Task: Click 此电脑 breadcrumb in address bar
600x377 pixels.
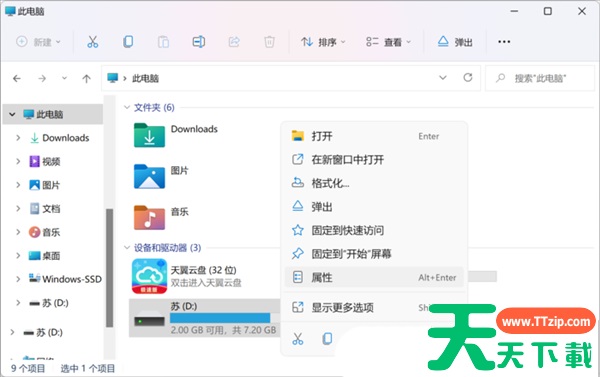Action: (145, 78)
